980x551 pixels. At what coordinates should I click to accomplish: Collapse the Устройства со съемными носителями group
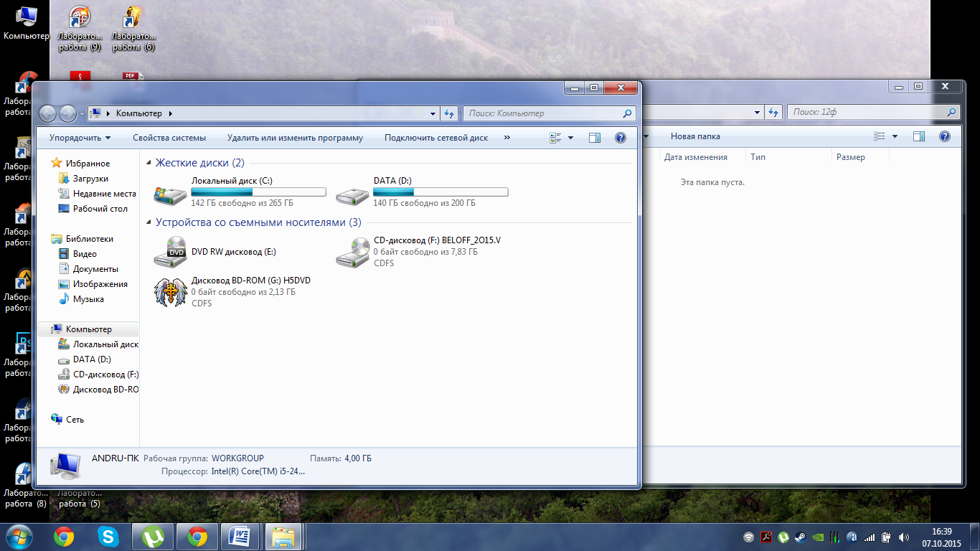point(149,223)
